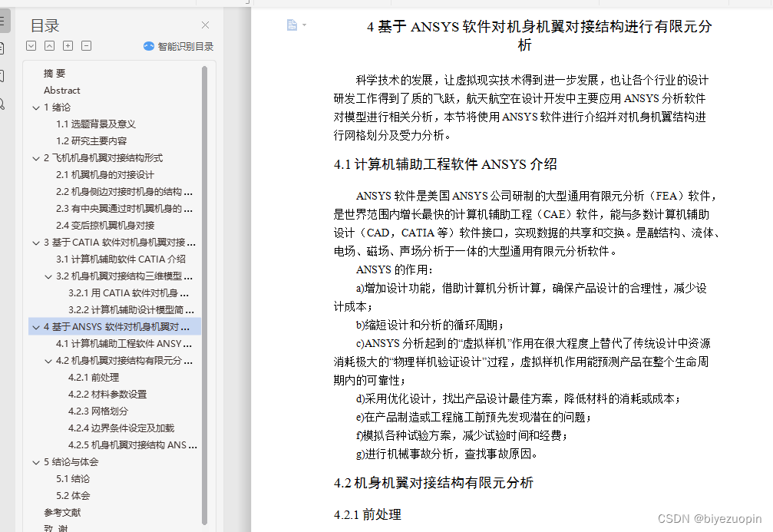Screen dimensions: 773x532
Task: Collapse the '4.2 机身机翼对接结构有限元分' node
Action: [48, 361]
